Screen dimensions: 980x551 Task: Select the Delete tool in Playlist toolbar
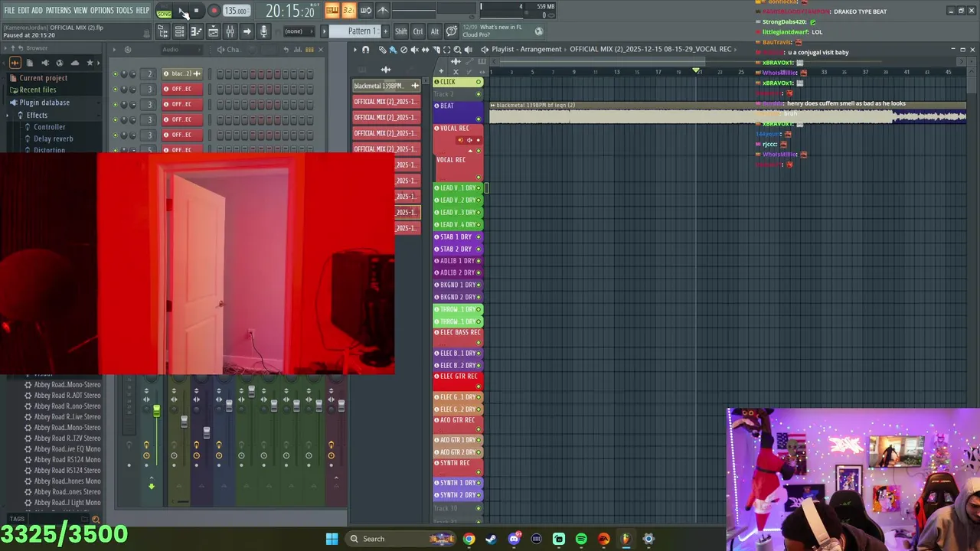pos(403,50)
